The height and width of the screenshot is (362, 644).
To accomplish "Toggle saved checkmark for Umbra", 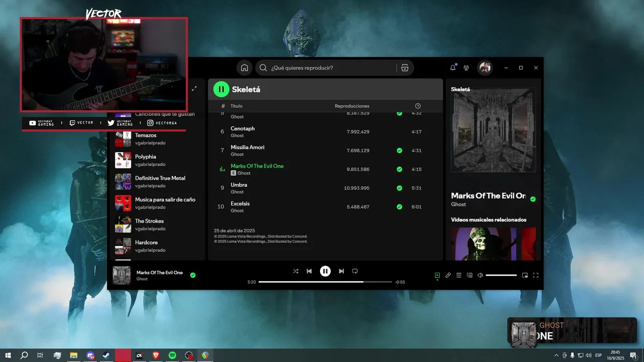I will coord(399,188).
